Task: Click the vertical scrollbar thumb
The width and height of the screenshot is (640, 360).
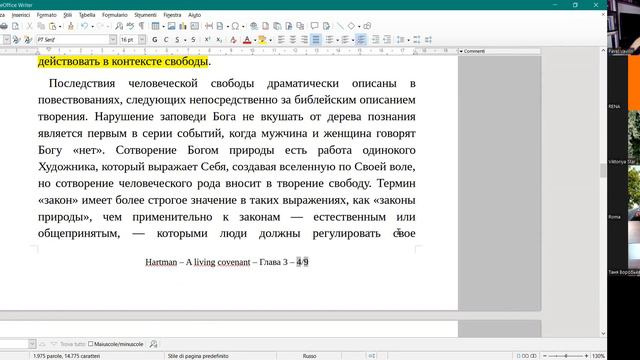Action: tap(603, 170)
